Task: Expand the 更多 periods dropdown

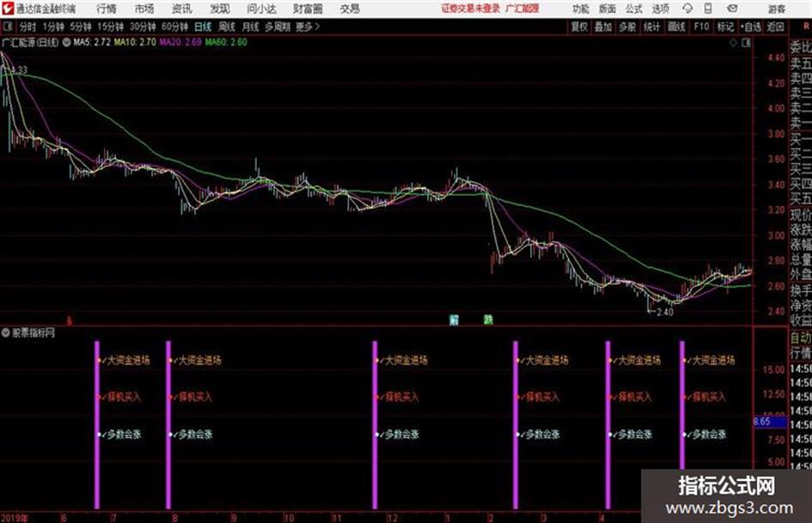Action: (x=308, y=27)
